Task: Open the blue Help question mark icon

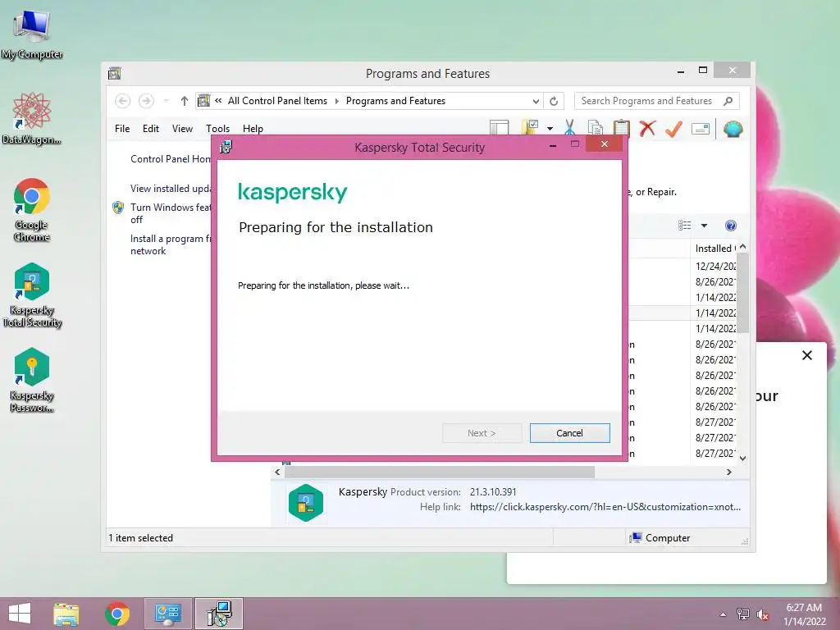Action: pyautogui.click(x=731, y=226)
